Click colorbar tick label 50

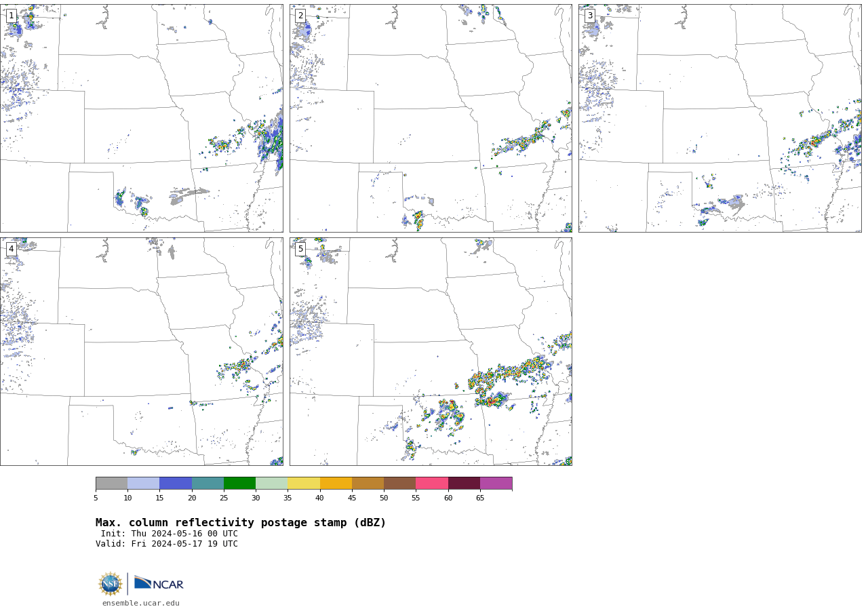click(384, 498)
